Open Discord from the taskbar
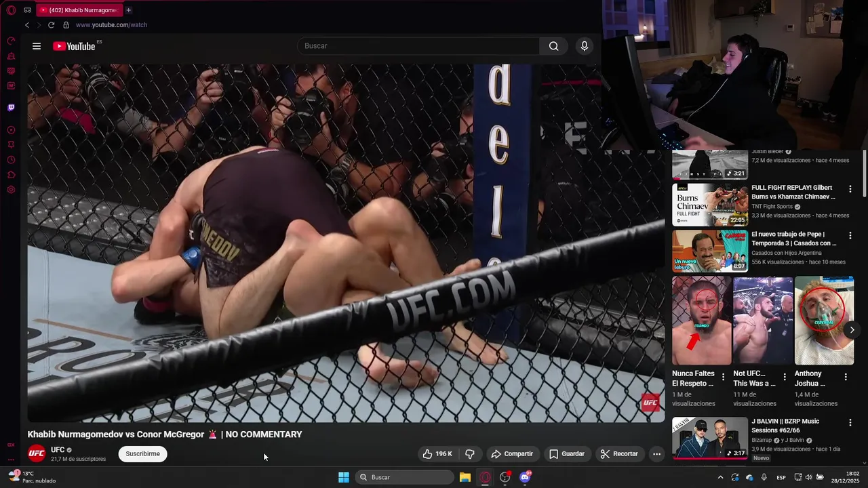The width and height of the screenshot is (868, 488). click(x=525, y=477)
